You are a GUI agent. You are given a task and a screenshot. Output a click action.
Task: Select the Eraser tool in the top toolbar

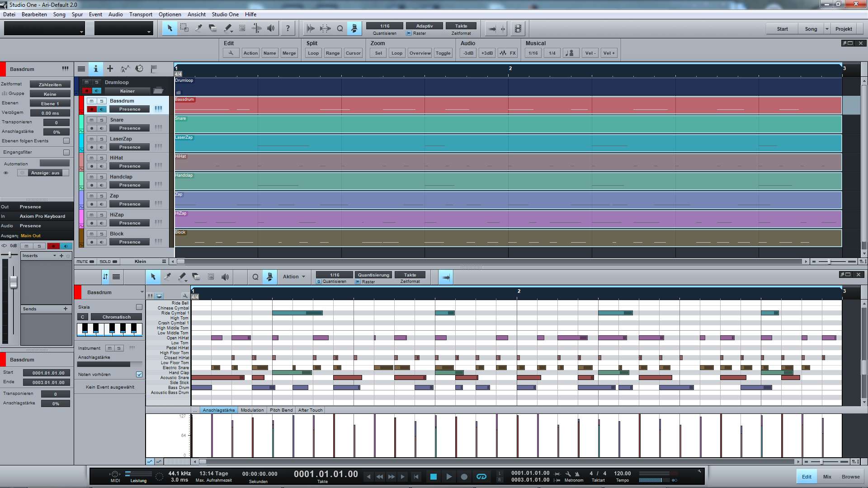point(213,28)
